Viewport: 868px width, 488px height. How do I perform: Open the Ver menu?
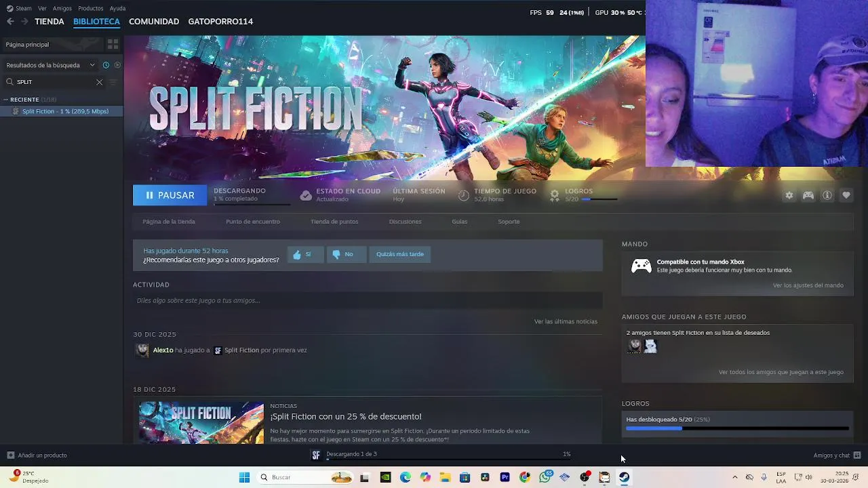tap(42, 8)
